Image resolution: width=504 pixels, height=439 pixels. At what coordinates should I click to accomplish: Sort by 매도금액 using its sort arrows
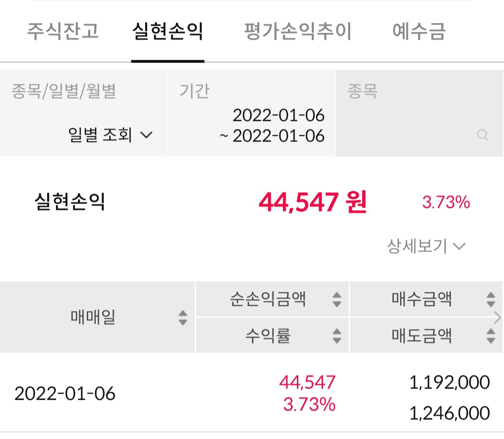pyautogui.click(x=490, y=336)
